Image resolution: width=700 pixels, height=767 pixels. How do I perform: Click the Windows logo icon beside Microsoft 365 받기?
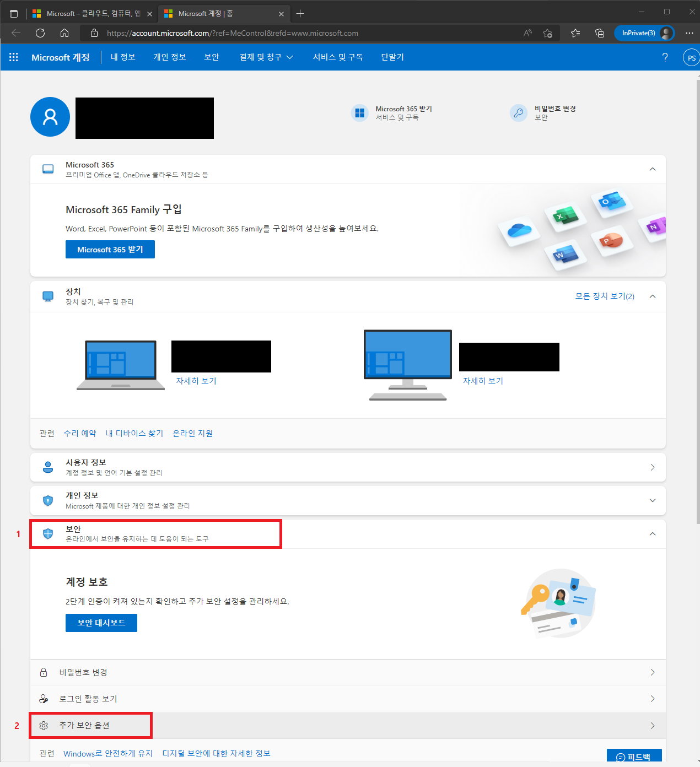point(360,113)
